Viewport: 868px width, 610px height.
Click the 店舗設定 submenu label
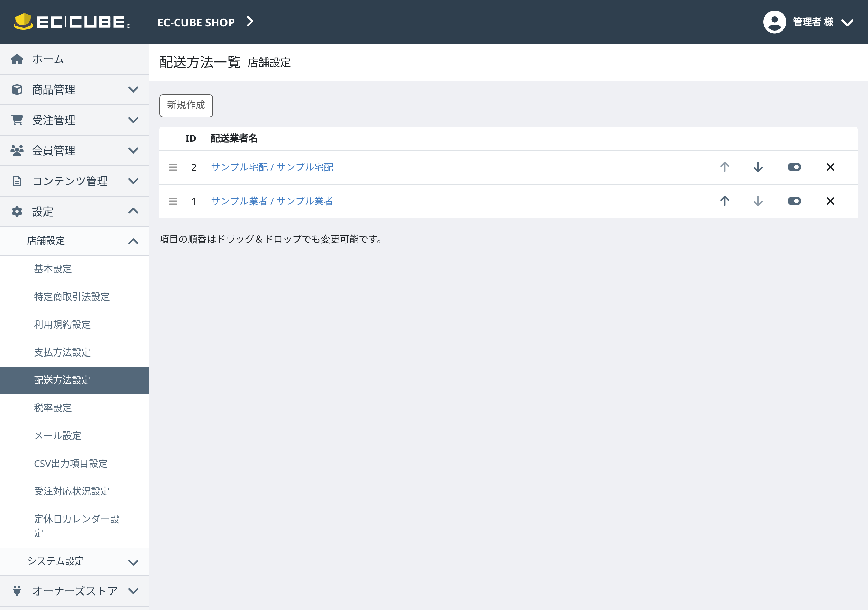(x=46, y=241)
